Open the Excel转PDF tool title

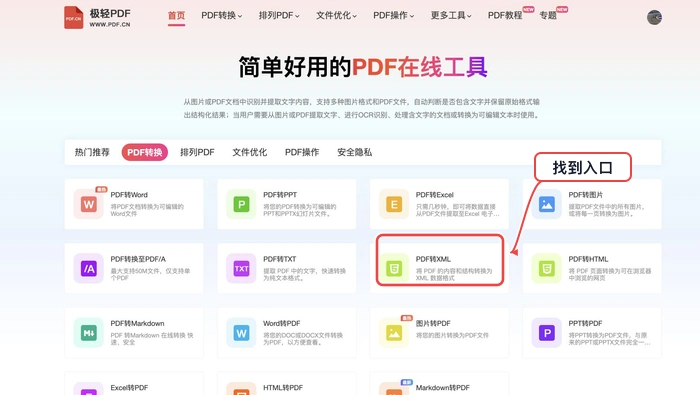click(x=129, y=387)
